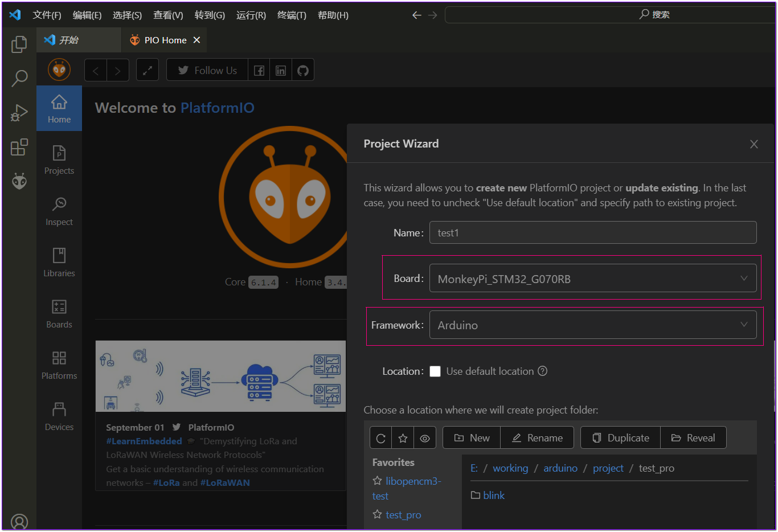Open the 终端(T) menu
This screenshot has height=532, width=778.
click(x=292, y=15)
